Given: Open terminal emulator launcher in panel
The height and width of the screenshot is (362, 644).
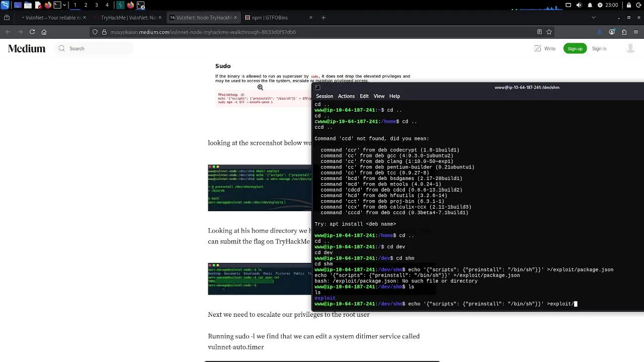Looking at the screenshot, I should (x=57, y=5).
